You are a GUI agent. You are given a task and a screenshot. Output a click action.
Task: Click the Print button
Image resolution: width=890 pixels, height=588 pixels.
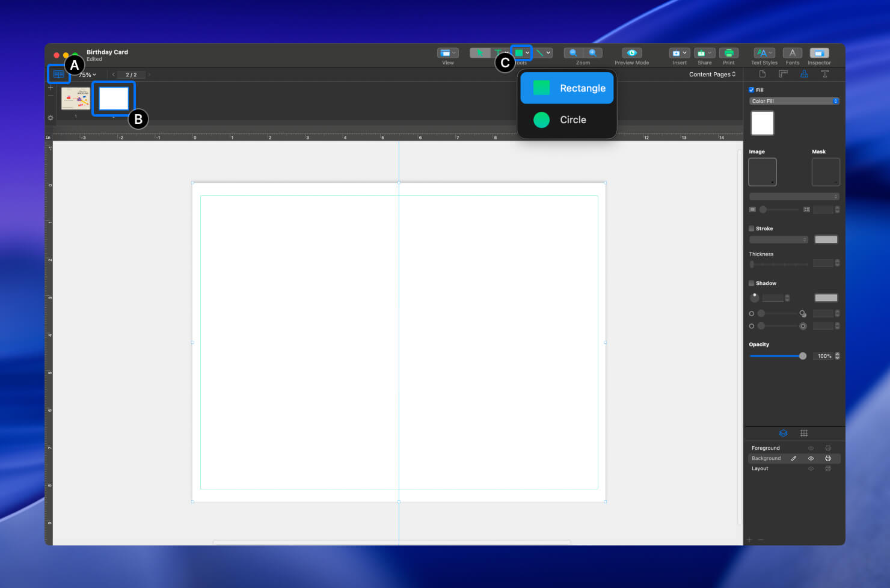(729, 53)
